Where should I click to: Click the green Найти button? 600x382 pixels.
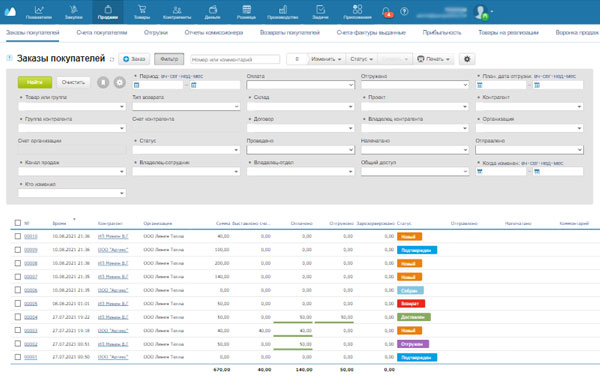click(35, 82)
